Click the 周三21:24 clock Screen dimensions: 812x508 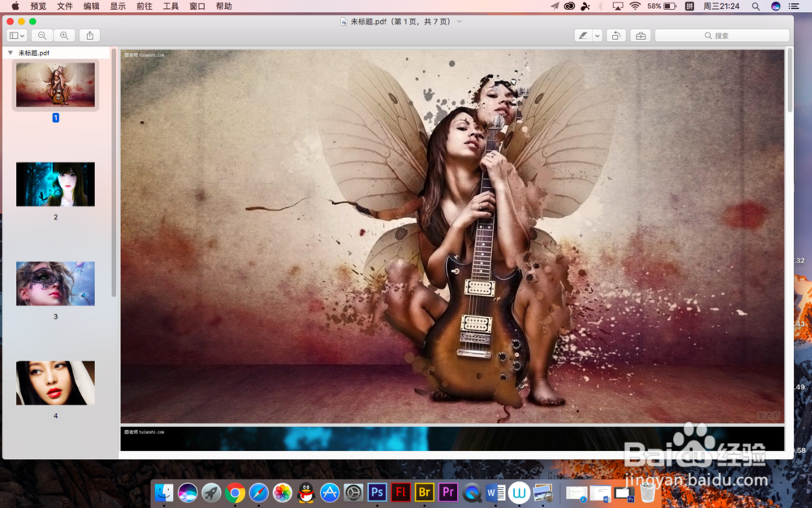click(x=721, y=7)
